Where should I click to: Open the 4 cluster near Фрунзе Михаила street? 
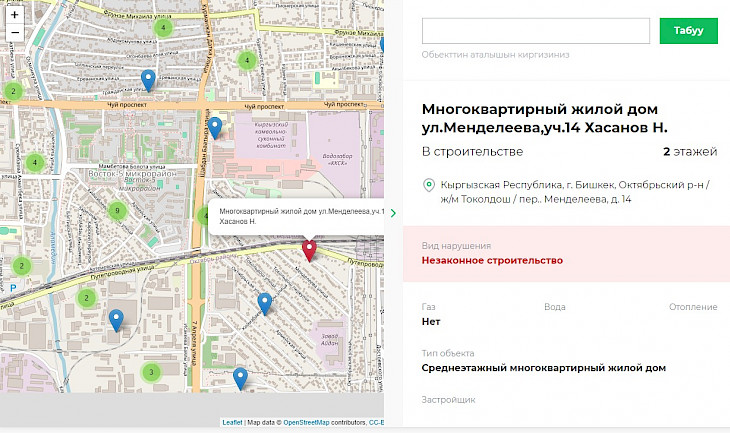(x=164, y=27)
